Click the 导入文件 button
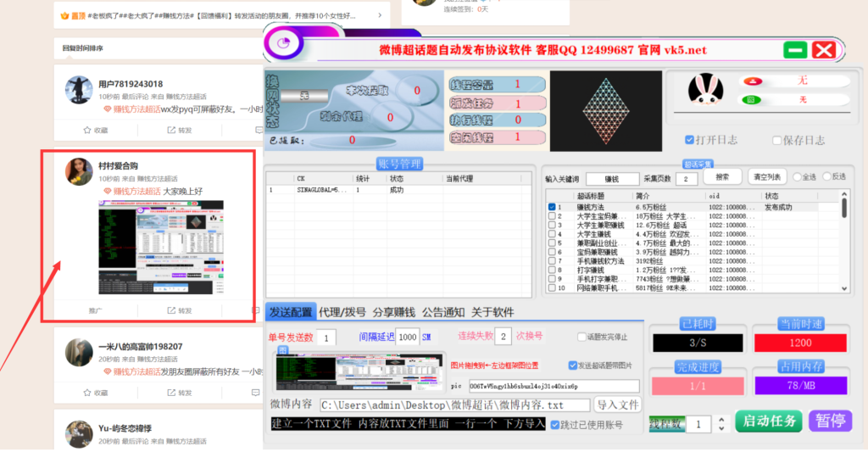Image resolution: width=868 pixels, height=452 pixels. click(x=616, y=405)
